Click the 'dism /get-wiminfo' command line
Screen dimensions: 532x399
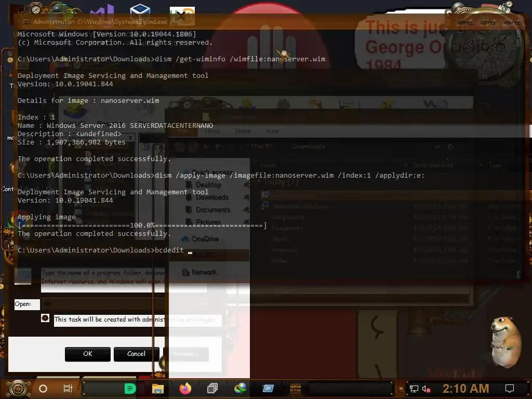pyautogui.click(x=171, y=59)
